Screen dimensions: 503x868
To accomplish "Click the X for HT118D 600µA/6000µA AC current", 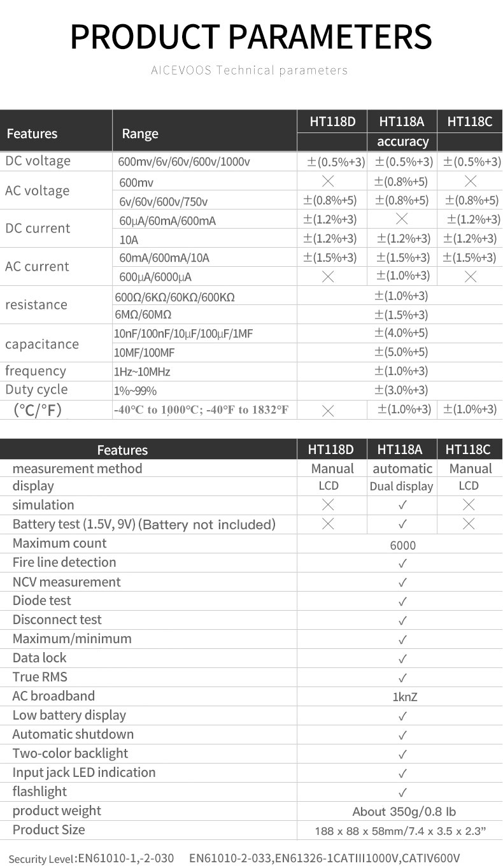I will click(329, 276).
